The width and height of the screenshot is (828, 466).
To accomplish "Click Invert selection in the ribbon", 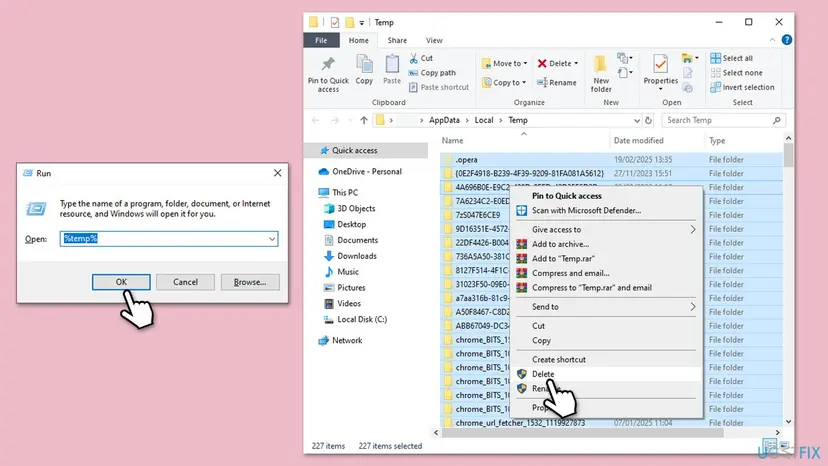I will [x=742, y=87].
